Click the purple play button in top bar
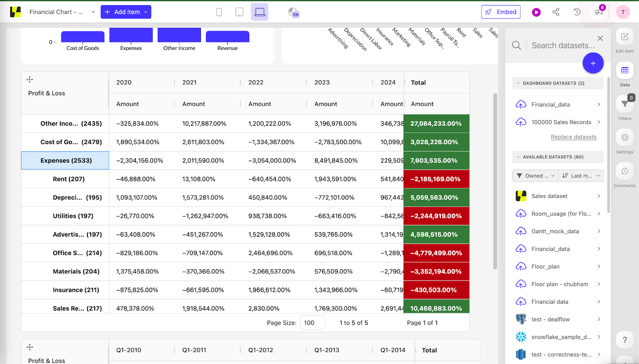This screenshot has width=639, height=364. tap(536, 12)
